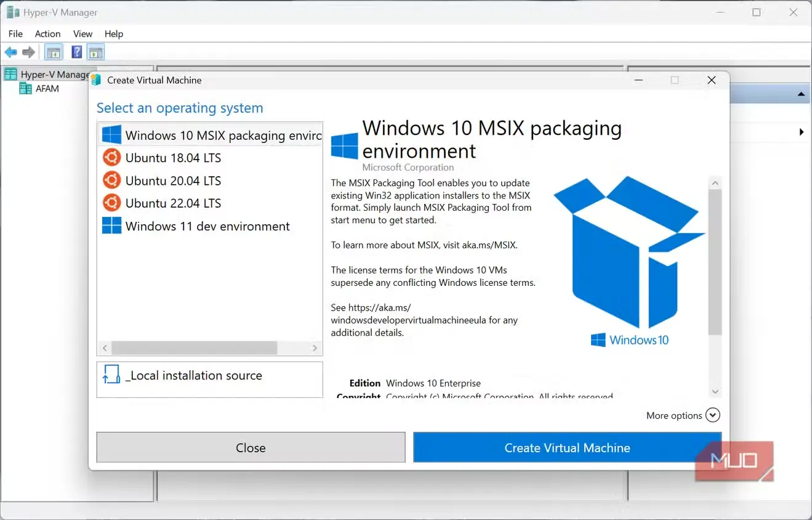Click the Create Virtual Machine dialog title icon
This screenshot has width=812, height=520.
(x=95, y=80)
